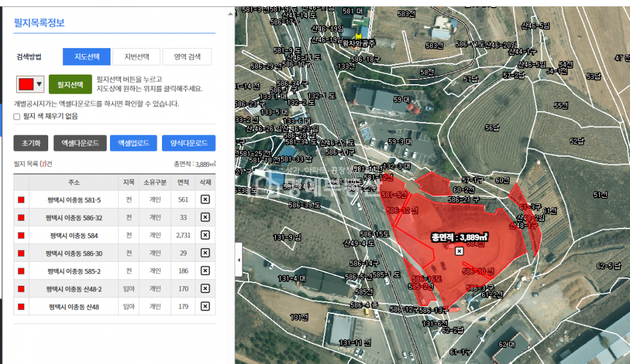Click the 필지목록정보 panel title
The width and height of the screenshot is (630, 364).
(39, 22)
